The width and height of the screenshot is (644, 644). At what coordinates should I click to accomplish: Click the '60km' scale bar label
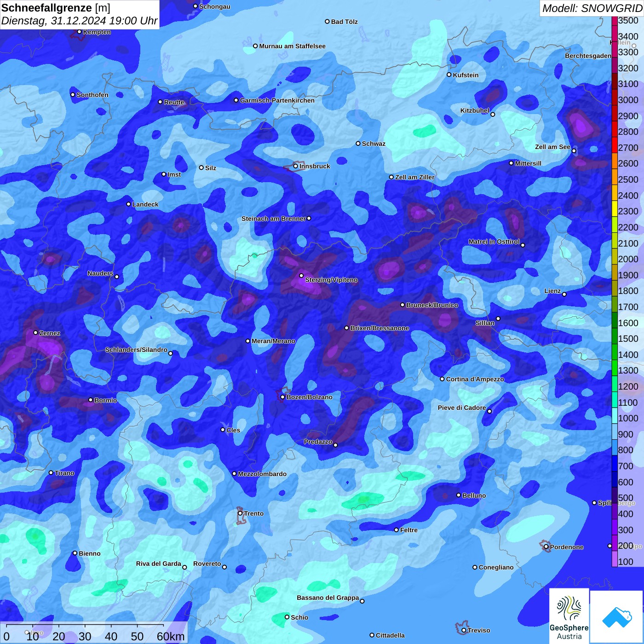point(171,636)
